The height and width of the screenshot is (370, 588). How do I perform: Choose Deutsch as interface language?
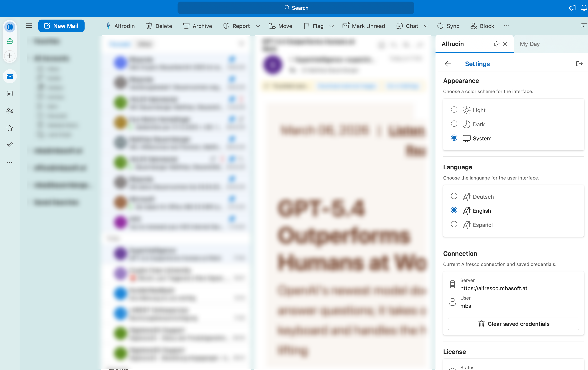454,196
